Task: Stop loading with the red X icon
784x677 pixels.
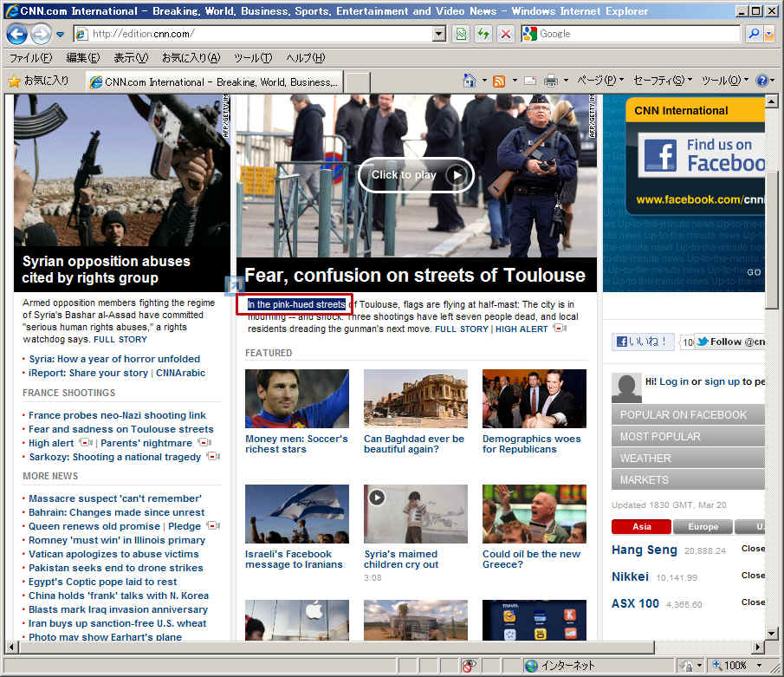Action: (506, 34)
